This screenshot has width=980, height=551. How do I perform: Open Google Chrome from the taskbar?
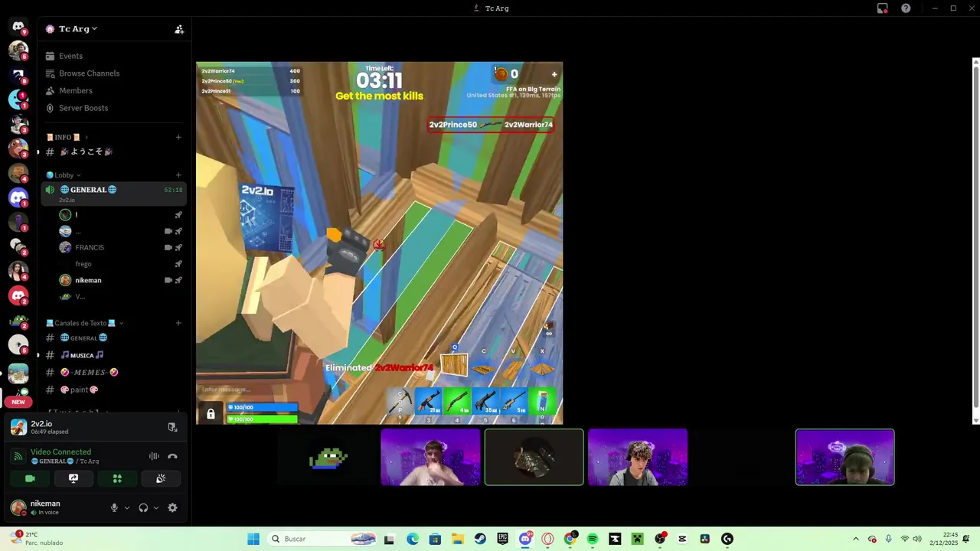point(570,539)
